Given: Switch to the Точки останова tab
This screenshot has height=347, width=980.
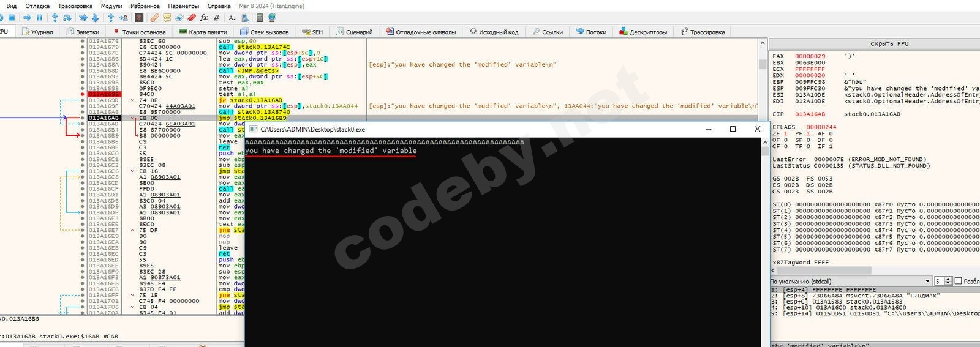Looking at the screenshot, I should point(139,32).
